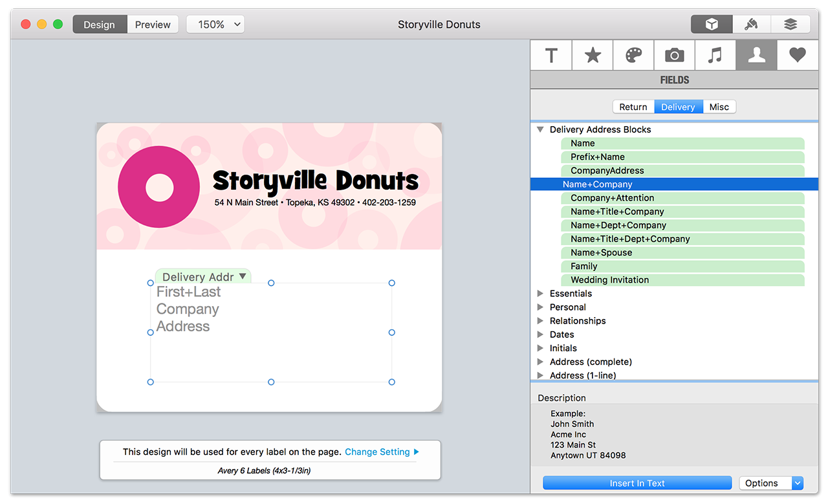828x504 pixels.
Task: Click the Storyville Donuts title text on label
Action: point(316,181)
